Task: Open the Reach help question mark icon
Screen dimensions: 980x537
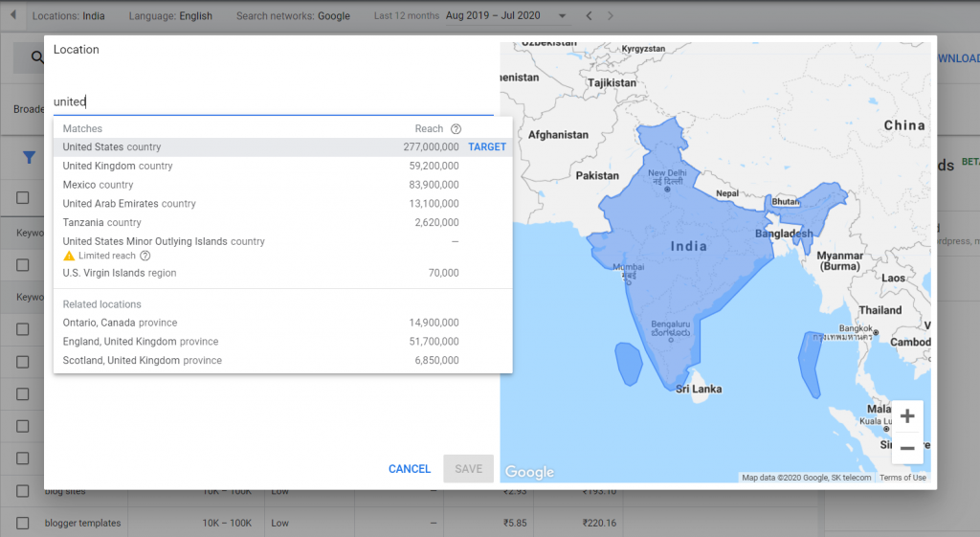Action: [x=457, y=129]
